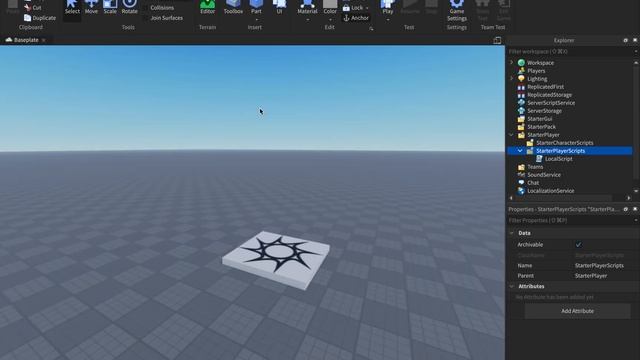
Task: Open the Toolbox panel
Action: pos(233,8)
